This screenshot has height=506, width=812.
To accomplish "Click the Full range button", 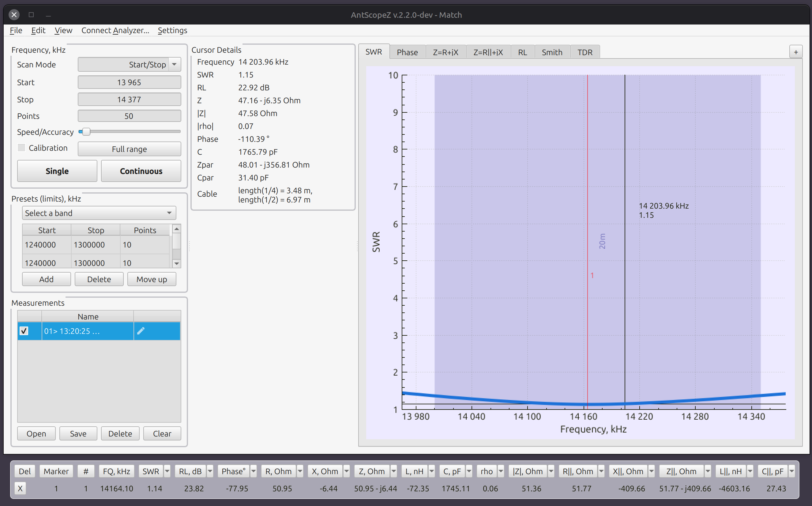I will coord(130,149).
